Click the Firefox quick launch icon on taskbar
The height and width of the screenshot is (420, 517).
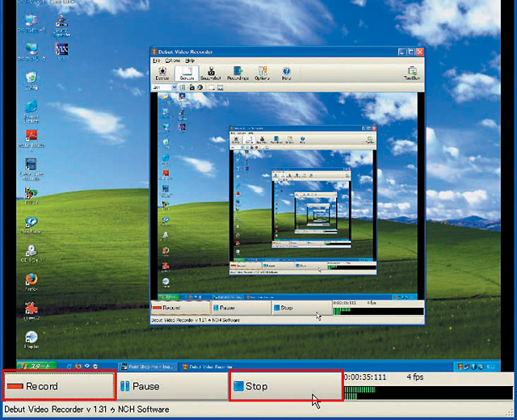78,366
